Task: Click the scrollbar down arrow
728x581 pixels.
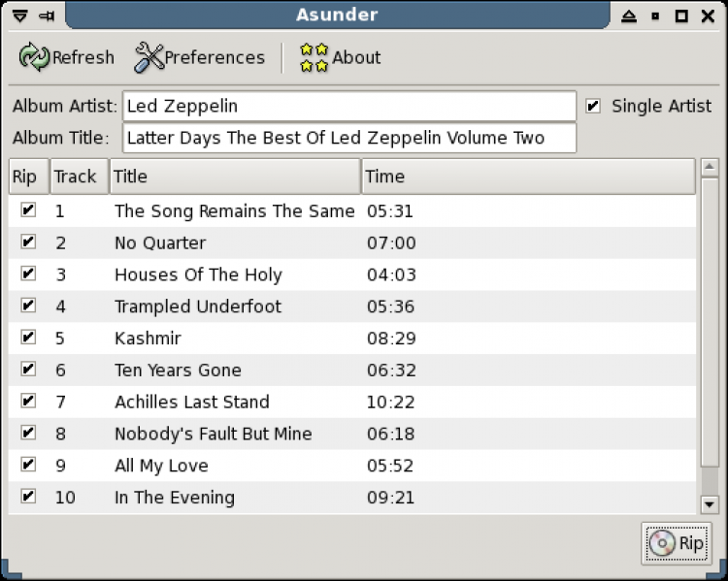Action: click(x=709, y=503)
